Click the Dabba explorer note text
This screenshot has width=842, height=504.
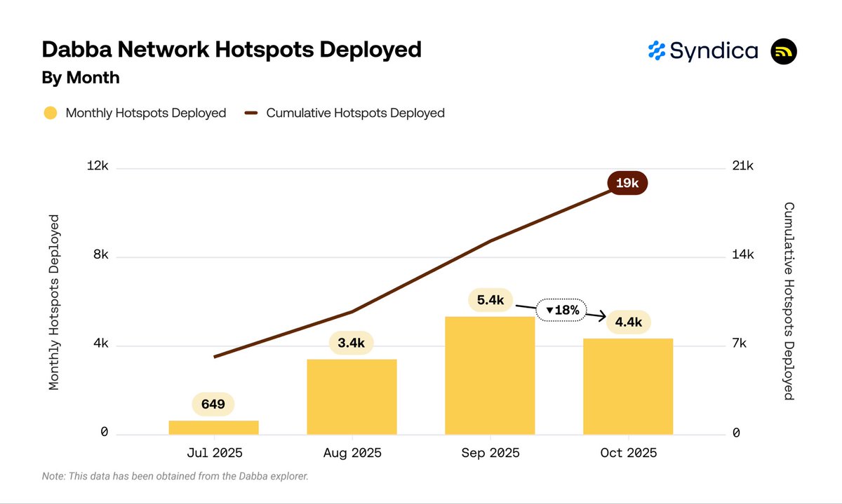pos(174,475)
